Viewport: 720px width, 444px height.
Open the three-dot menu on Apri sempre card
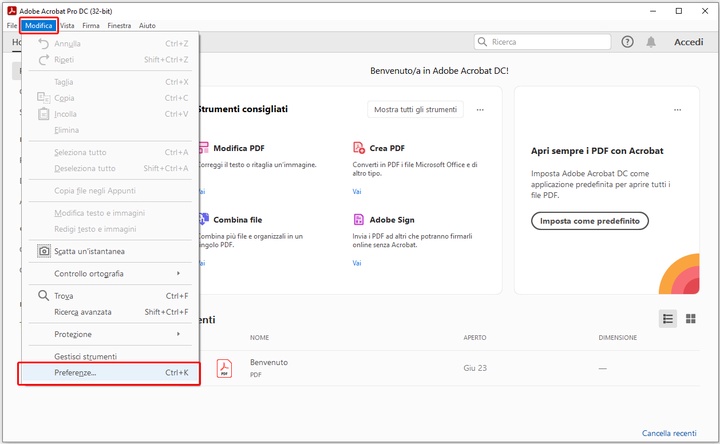[677, 110]
